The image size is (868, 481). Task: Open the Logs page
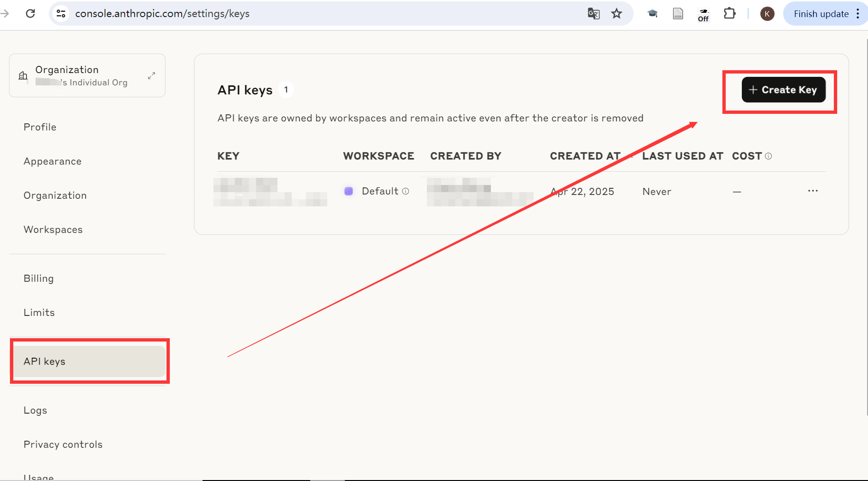pyautogui.click(x=35, y=410)
